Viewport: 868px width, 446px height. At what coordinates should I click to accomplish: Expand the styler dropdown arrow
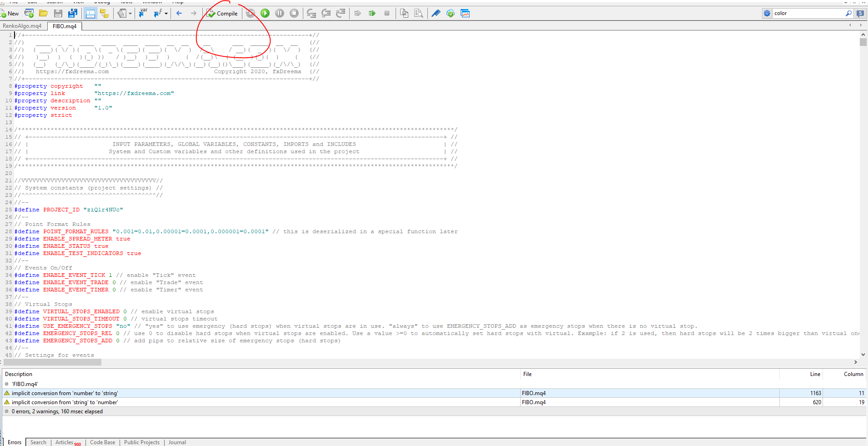(130, 14)
